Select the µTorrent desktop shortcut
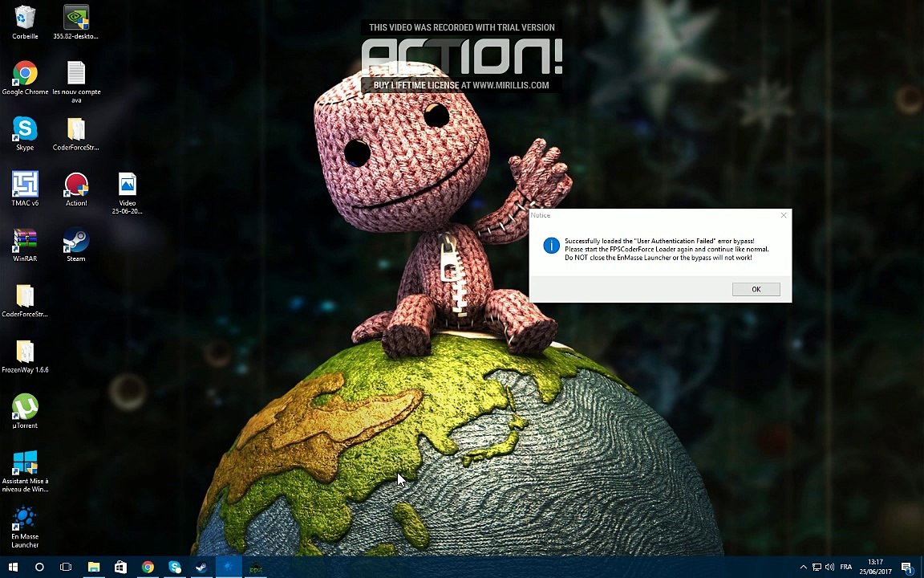 point(25,411)
